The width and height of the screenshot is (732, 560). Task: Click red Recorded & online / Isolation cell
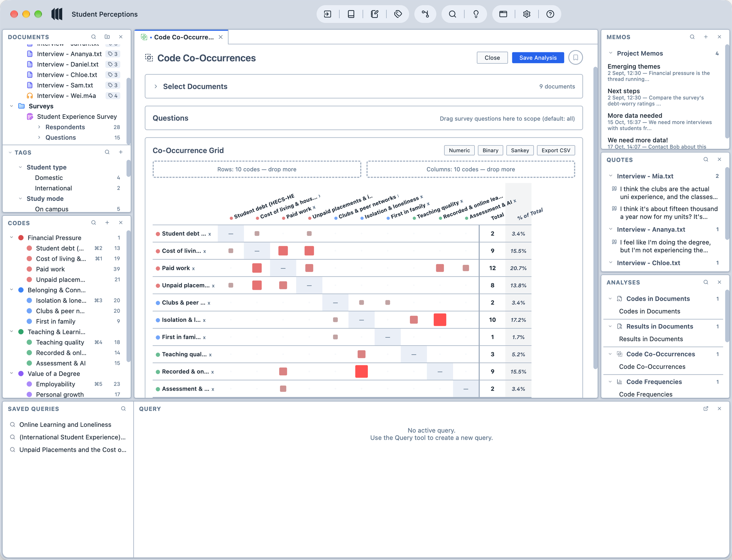coord(362,371)
